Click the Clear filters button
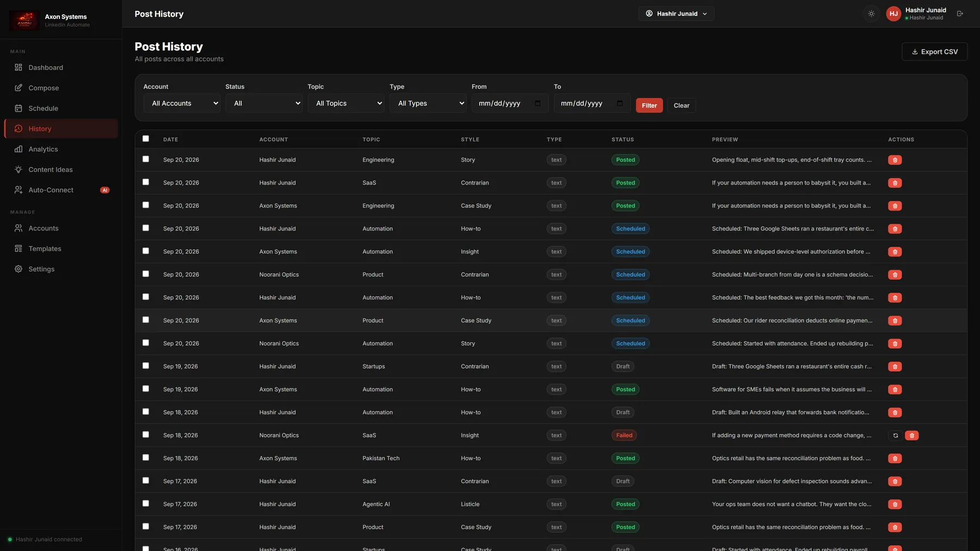 pos(681,106)
